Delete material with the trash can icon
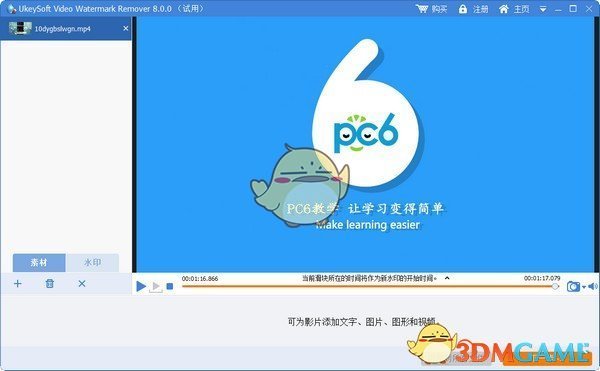 [50, 283]
